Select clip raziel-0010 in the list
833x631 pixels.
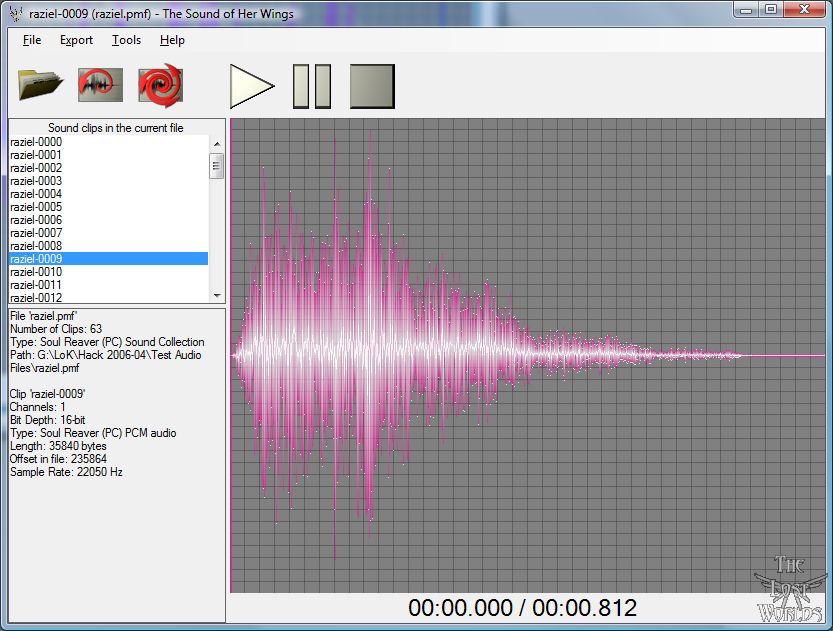click(109, 272)
